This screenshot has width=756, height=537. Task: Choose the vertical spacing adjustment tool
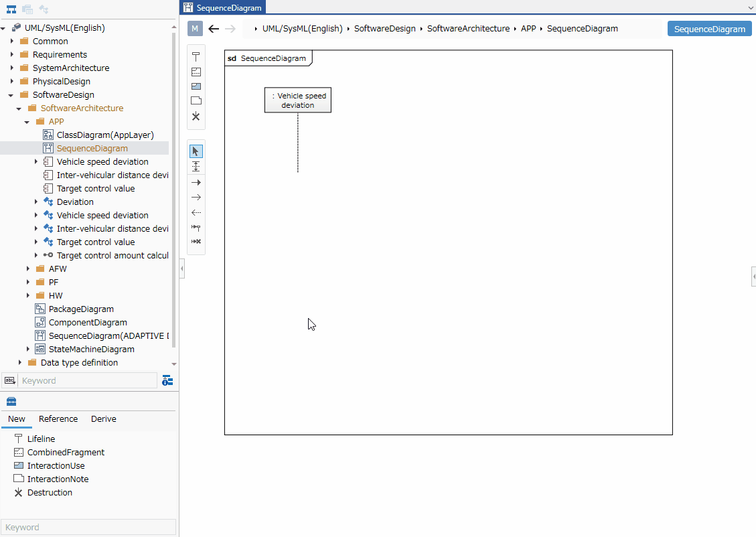196,167
